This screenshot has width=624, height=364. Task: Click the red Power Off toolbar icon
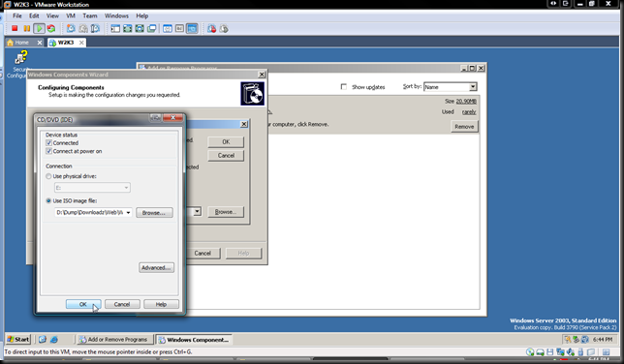pyautogui.click(x=15, y=29)
